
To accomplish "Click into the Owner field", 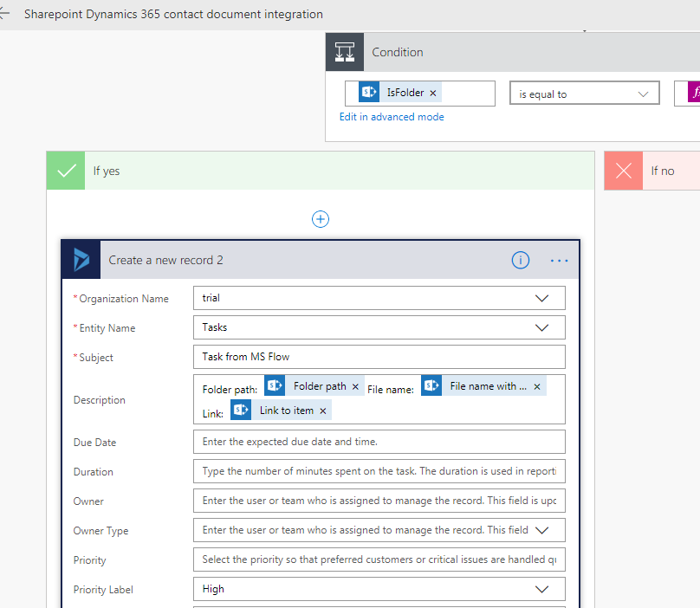I will tap(379, 501).
